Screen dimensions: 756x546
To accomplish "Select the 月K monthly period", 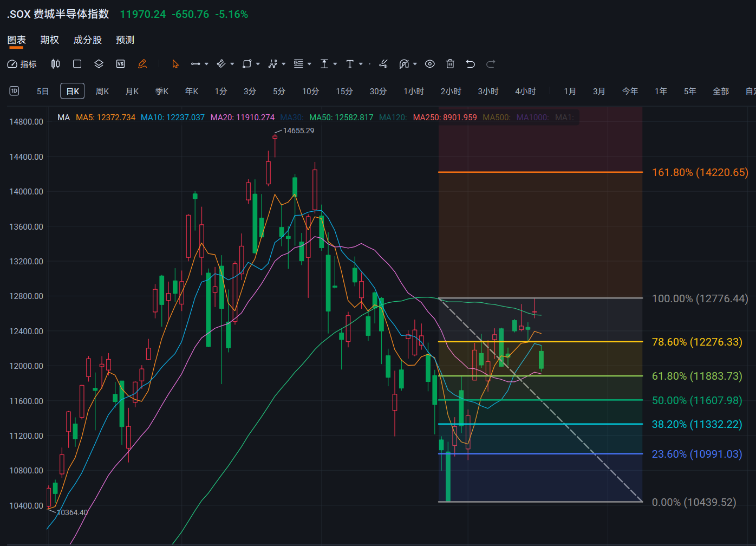I will click(x=132, y=91).
